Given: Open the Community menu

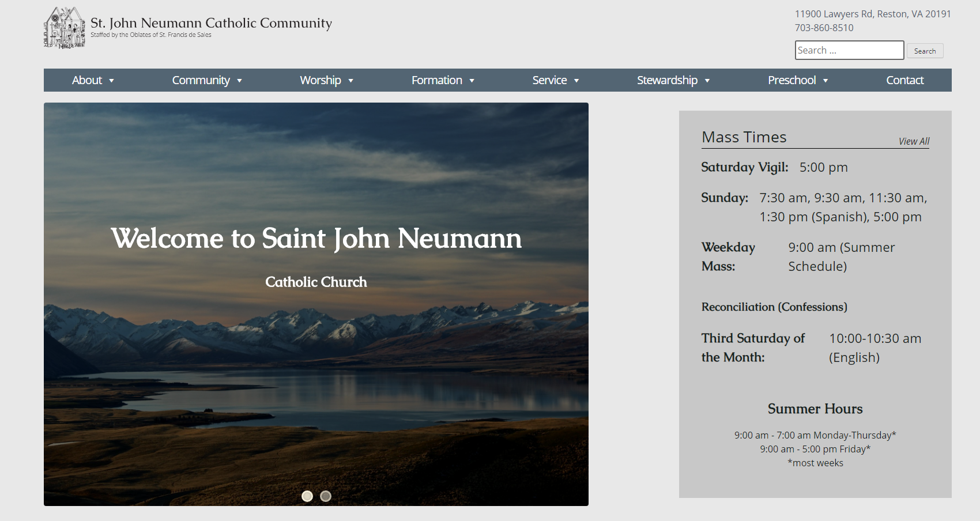Looking at the screenshot, I should [x=201, y=80].
